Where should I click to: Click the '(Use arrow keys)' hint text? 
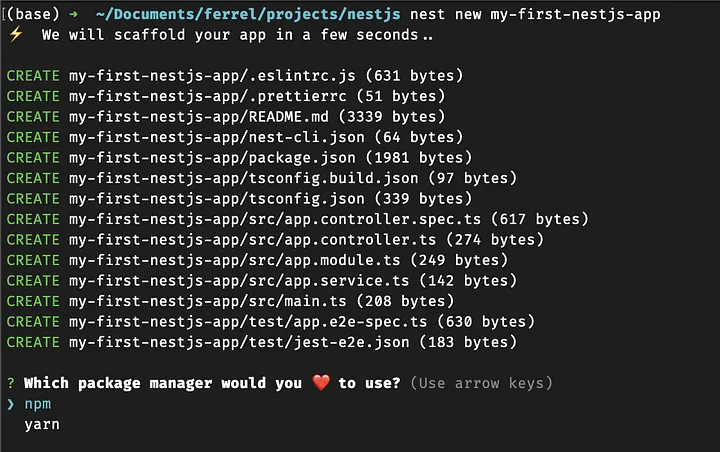coord(481,383)
